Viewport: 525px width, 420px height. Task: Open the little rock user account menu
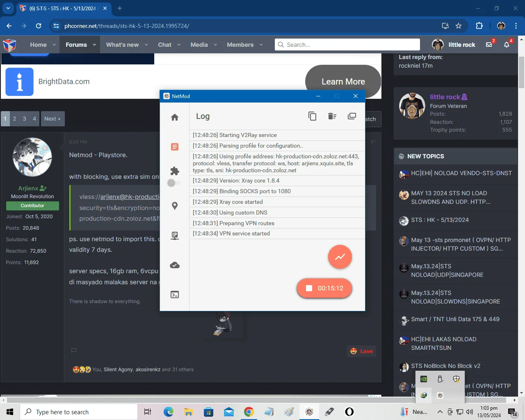(454, 45)
